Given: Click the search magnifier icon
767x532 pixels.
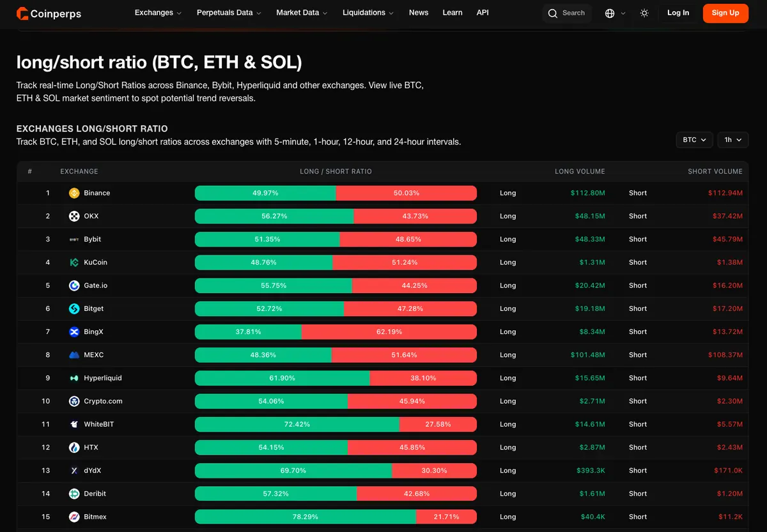Looking at the screenshot, I should click(553, 13).
